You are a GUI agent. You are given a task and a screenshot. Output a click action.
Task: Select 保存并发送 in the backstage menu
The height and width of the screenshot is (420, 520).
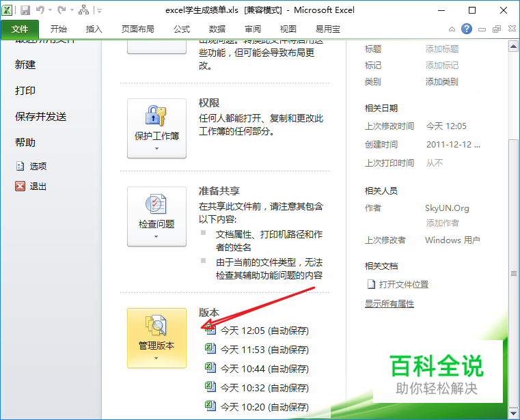[x=41, y=116]
